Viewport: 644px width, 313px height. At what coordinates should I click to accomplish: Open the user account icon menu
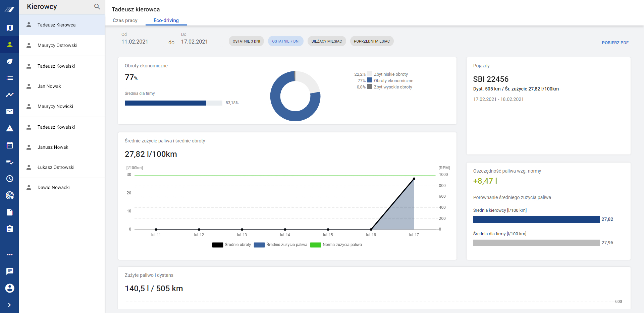click(10, 288)
